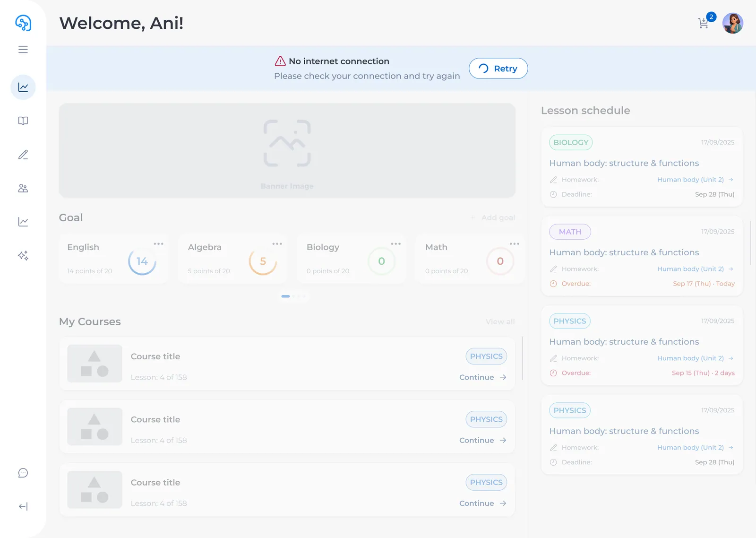
Task: Click the lesson schedule scrollbar
Action: pos(751,242)
